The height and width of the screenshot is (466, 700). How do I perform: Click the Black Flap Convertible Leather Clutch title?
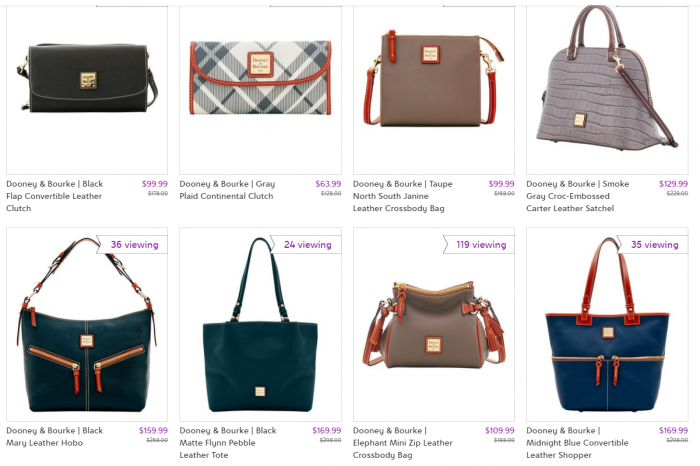[54, 196]
